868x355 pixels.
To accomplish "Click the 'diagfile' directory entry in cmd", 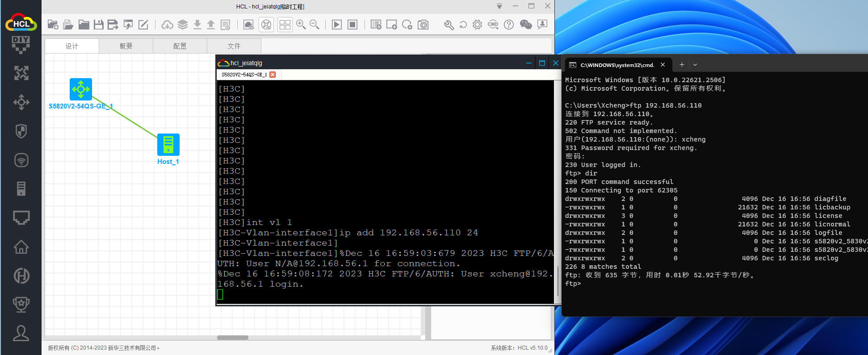I will (830, 199).
